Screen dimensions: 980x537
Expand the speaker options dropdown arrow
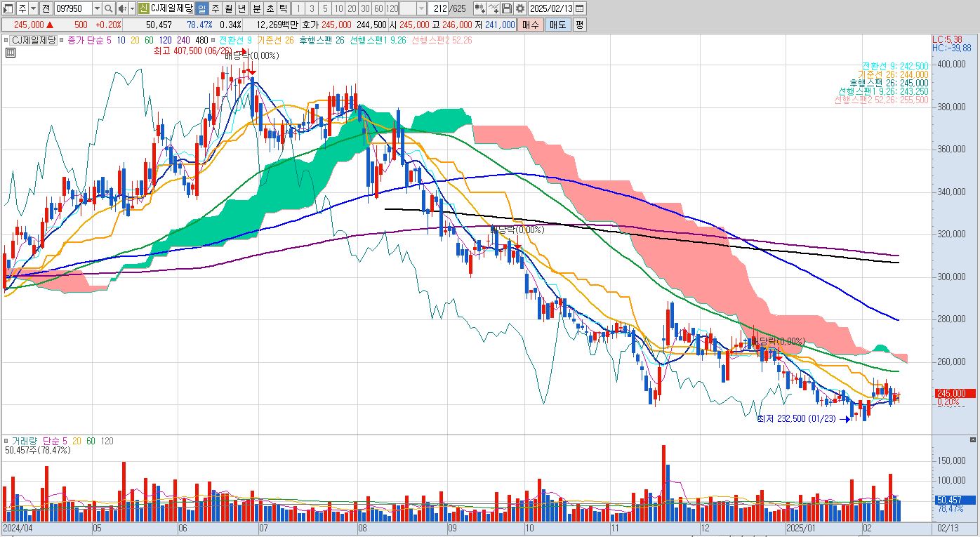132,8
